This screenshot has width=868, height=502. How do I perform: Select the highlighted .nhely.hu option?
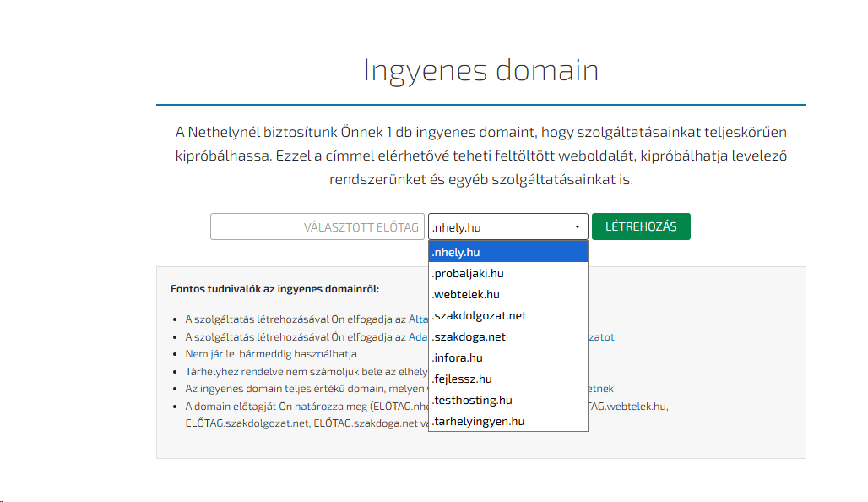(507, 252)
